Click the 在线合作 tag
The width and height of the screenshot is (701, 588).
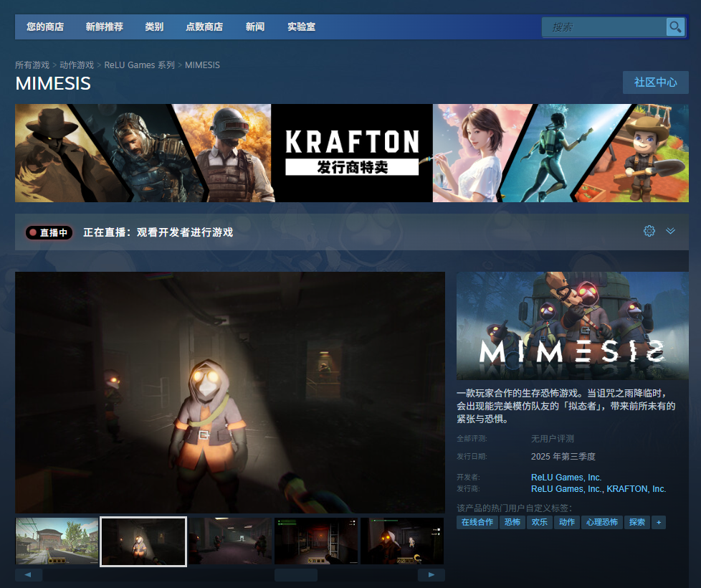pos(477,522)
